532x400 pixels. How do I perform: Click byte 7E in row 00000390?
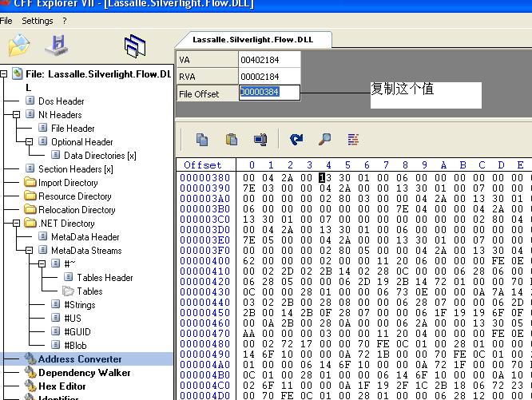(248, 188)
